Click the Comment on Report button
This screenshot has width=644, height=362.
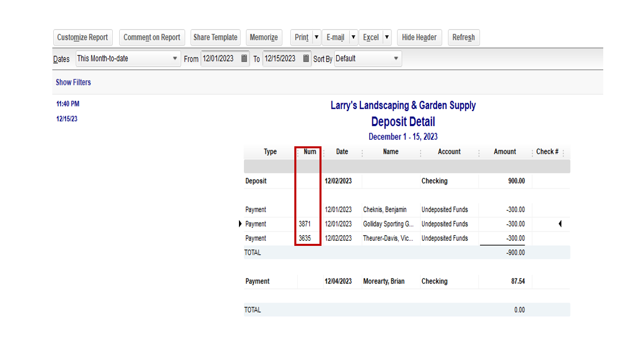(x=152, y=37)
